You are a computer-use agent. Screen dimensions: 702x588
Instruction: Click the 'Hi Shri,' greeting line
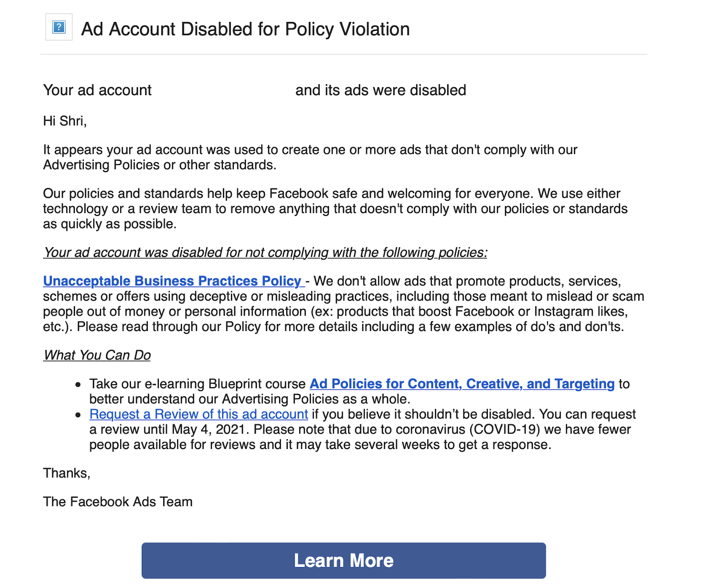[65, 121]
